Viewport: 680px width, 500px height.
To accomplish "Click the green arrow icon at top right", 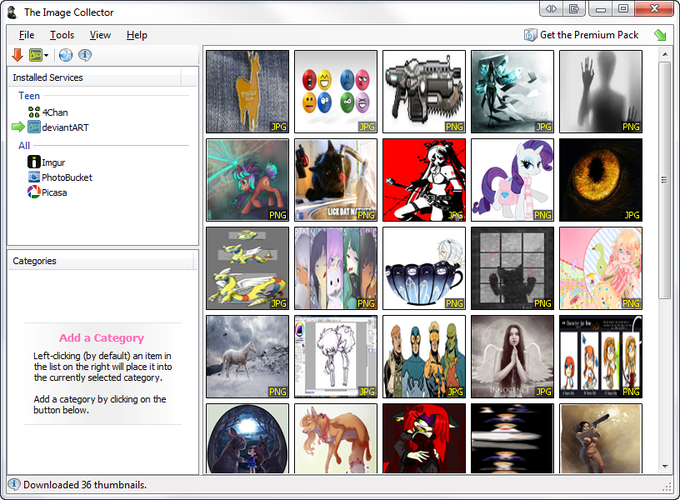I will [x=660, y=35].
